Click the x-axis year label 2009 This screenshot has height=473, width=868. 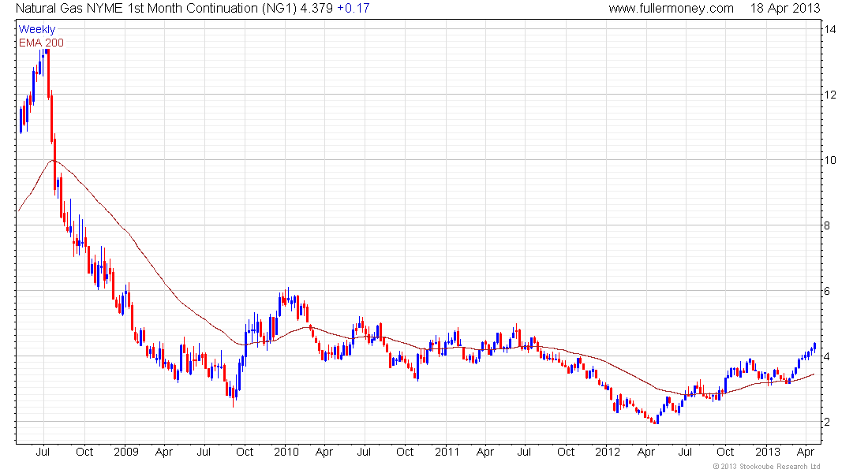tap(125, 452)
